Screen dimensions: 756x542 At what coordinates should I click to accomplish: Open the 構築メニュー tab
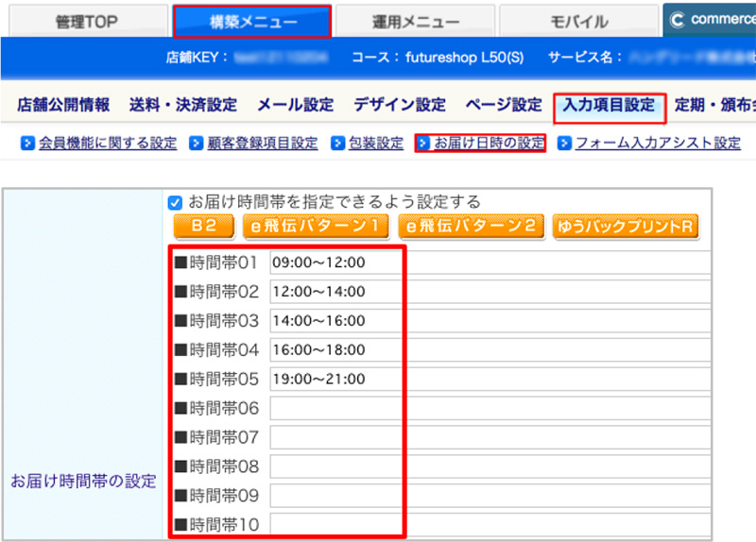(x=250, y=21)
